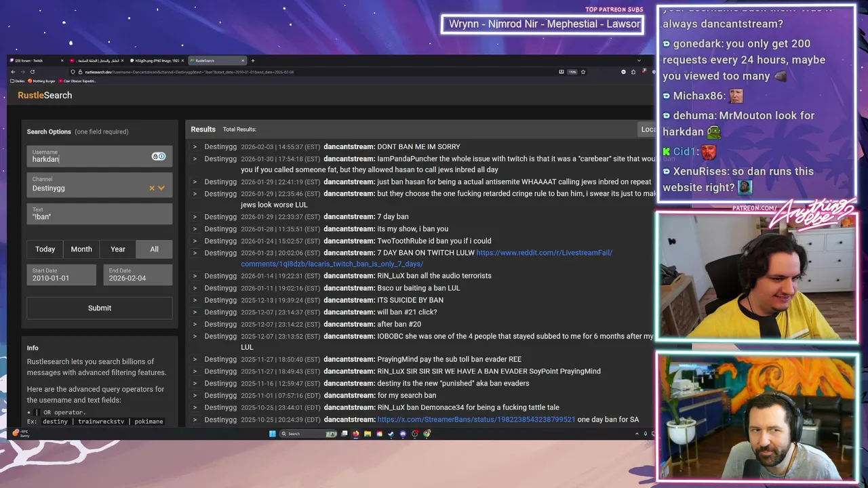Viewport: 868px width, 488px height.
Task: Select the RustleSearch tab
Action: pyautogui.click(x=217, y=60)
